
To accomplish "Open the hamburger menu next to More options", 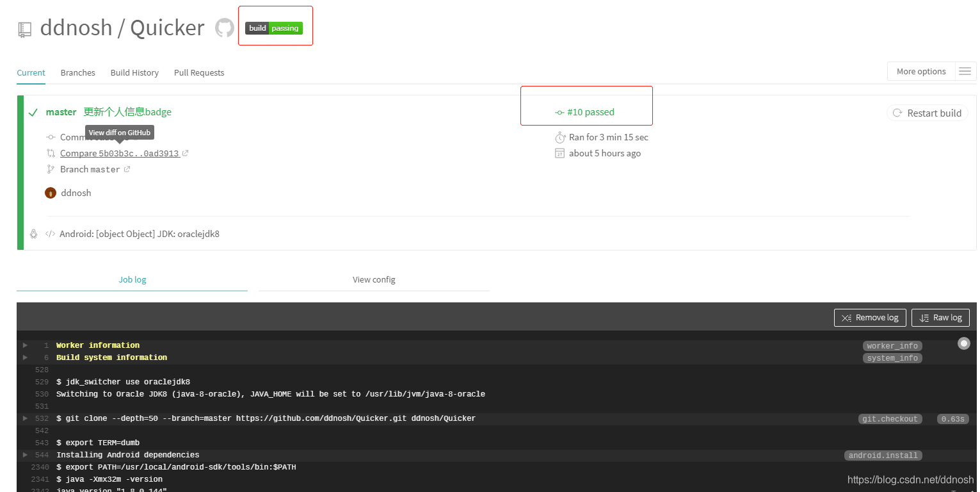I will coord(965,71).
